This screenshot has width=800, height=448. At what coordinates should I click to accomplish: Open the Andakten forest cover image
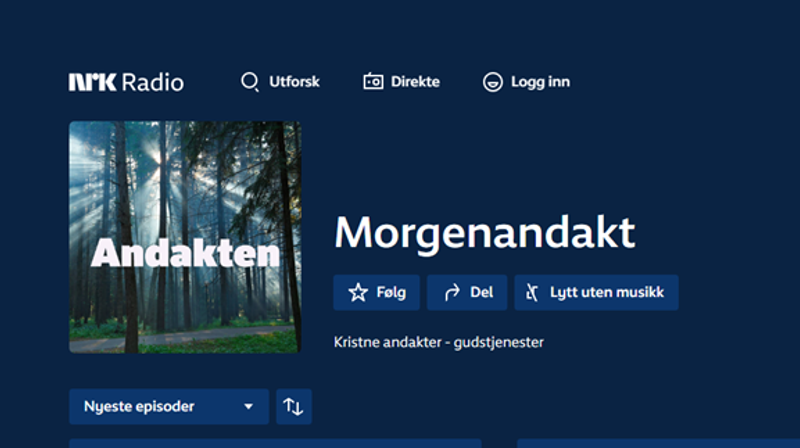184,237
